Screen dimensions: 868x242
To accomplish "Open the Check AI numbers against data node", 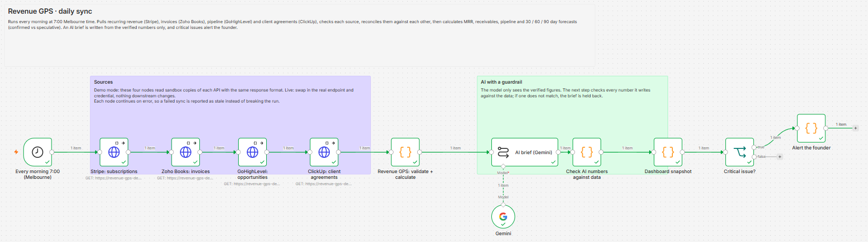I will [x=587, y=152].
